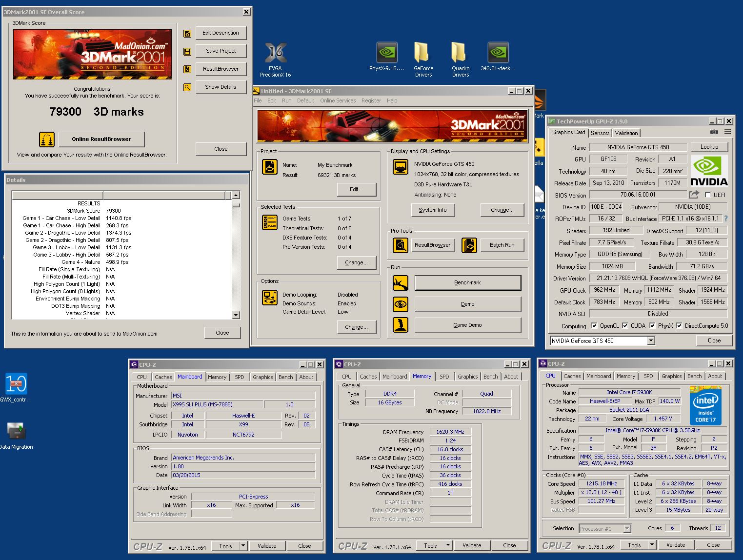Click the NVIDIA logo in GPU-Z
This screenshot has width=743, height=560.
tap(709, 171)
